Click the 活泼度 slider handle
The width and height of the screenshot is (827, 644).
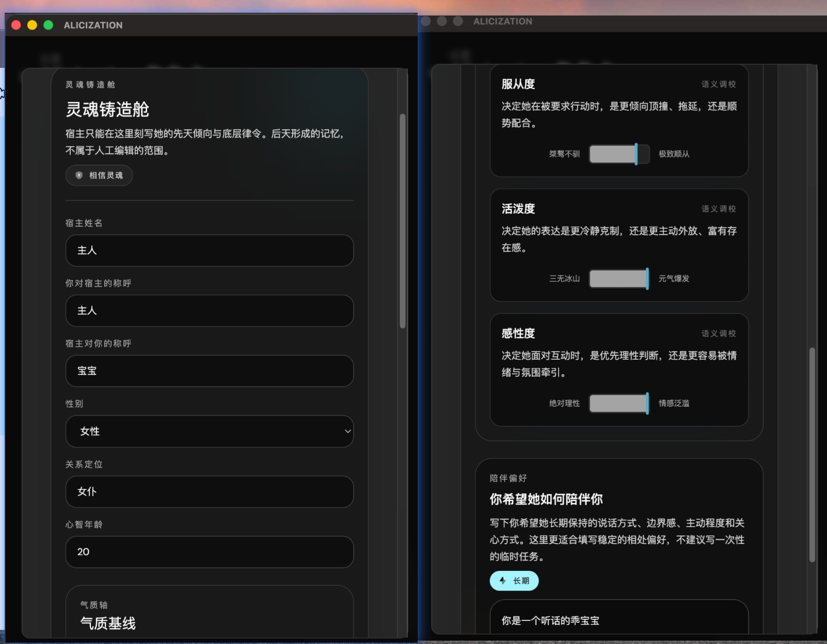coord(647,279)
